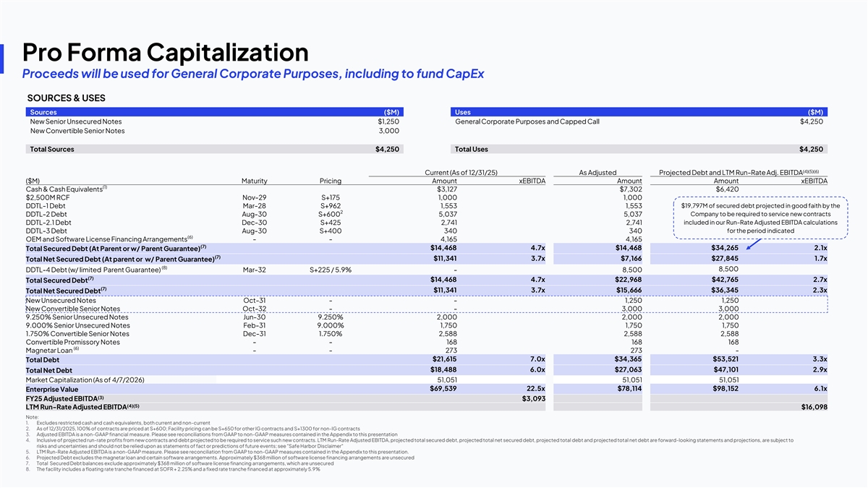Select the Total Uses row label
This screenshot has width=868, height=488.
[471, 149]
